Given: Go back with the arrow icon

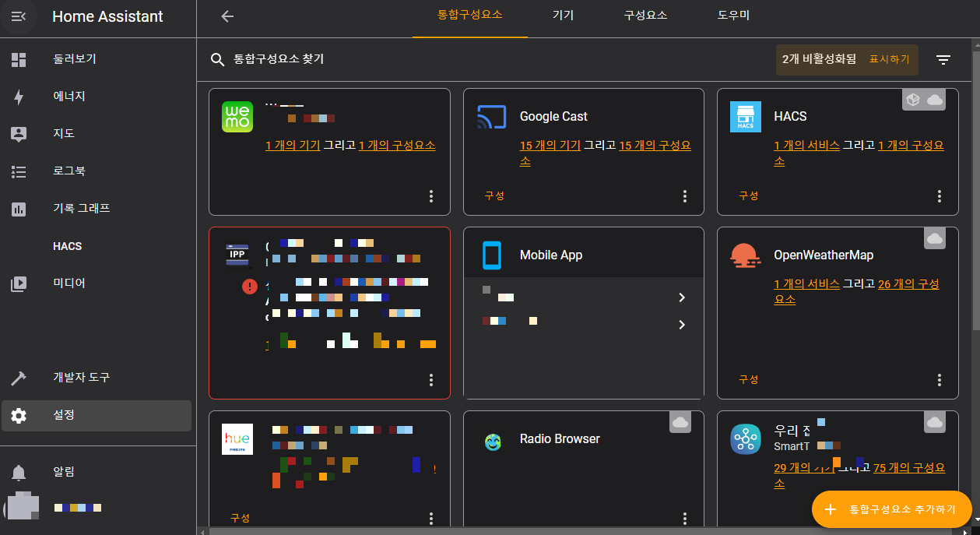Looking at the screenshot, I should tap(227, 16).
